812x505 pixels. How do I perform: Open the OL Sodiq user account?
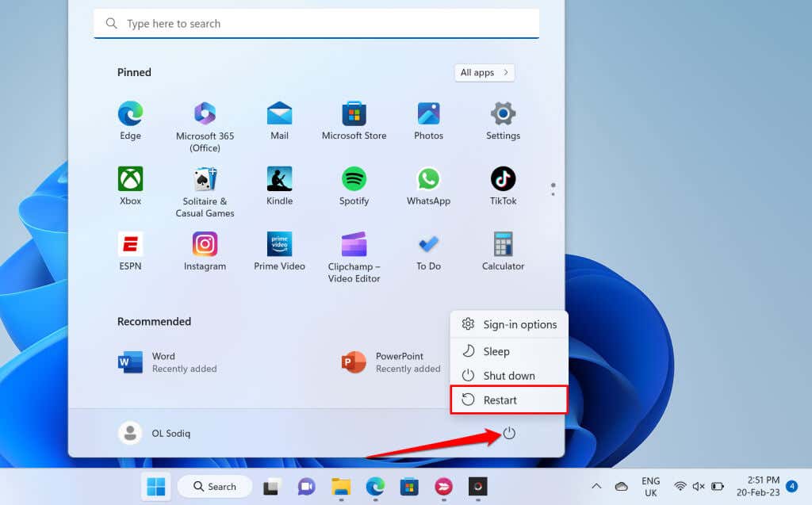155,433
